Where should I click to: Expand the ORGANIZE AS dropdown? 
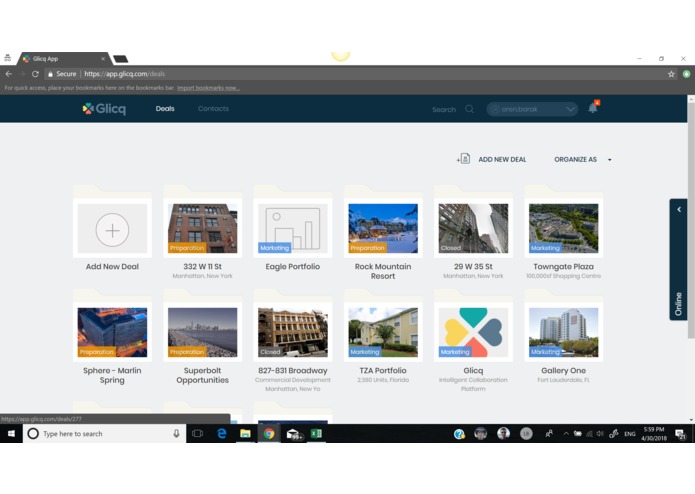click(x=582, y=159)
